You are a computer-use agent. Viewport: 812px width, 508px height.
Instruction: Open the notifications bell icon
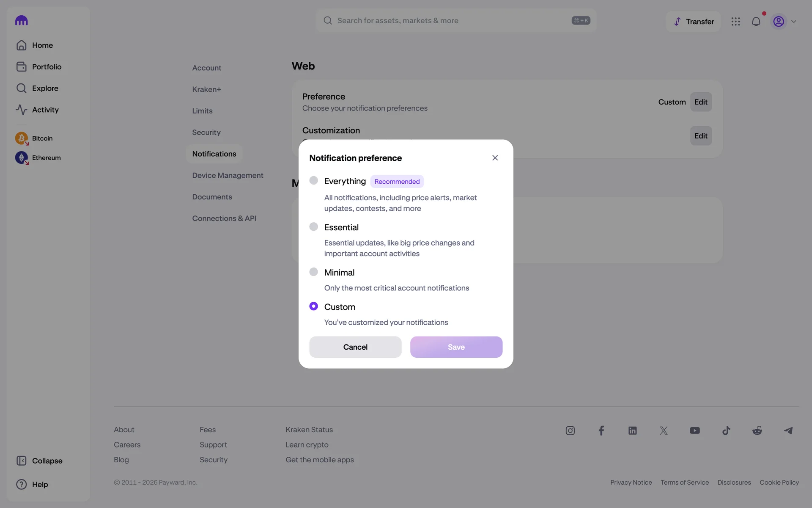(x=756, y=22)
